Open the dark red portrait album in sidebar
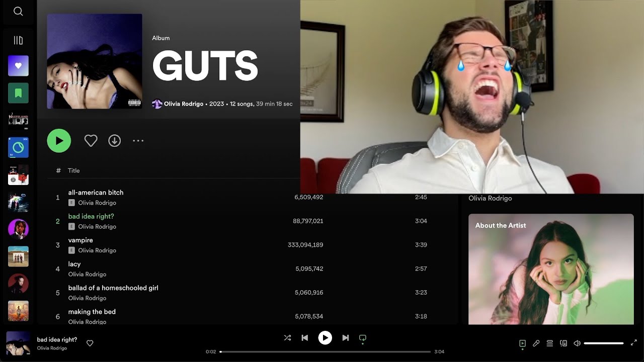This screenshot has height=362, width=644. click(18, 284)
